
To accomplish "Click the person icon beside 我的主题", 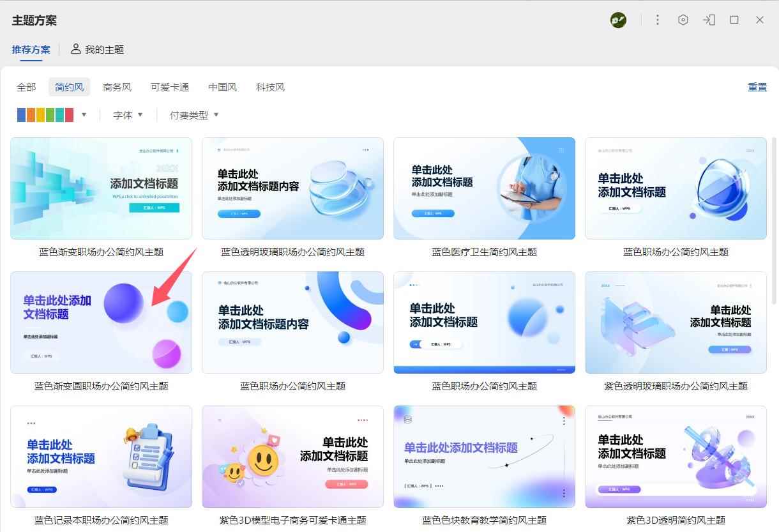I will click(76, 49).
